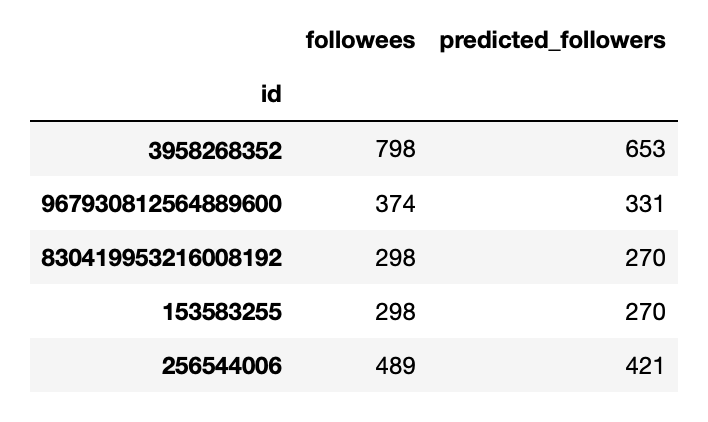The height and width of the screenshot is (422, 708).
Task: Click followees value 374
Action: [396, 204]
